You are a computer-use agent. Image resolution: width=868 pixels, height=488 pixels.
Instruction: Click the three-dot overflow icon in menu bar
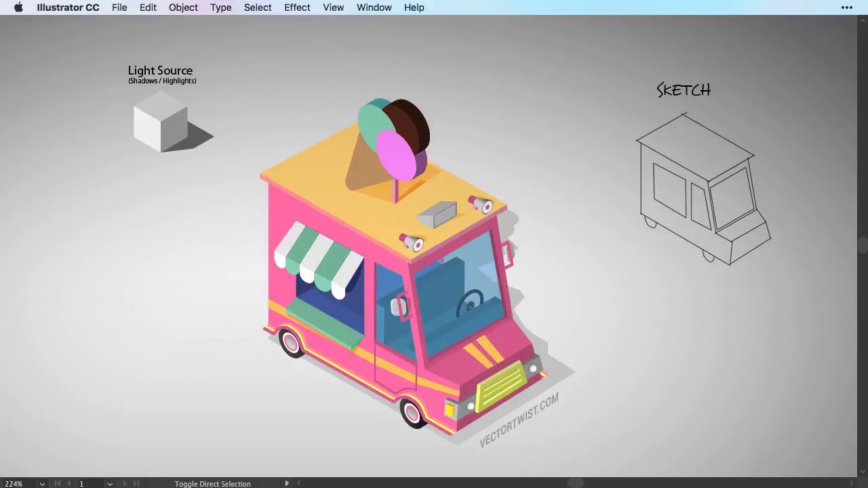pos(847,7)
